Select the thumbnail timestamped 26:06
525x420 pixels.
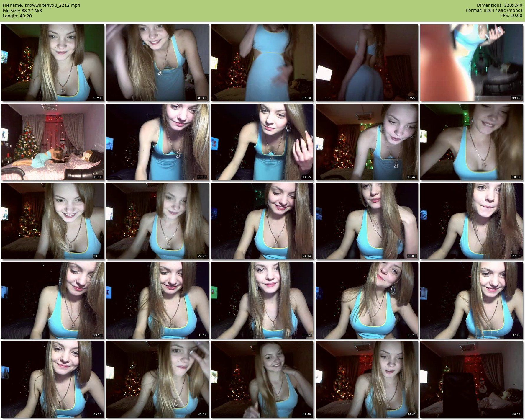pos(367,221)
